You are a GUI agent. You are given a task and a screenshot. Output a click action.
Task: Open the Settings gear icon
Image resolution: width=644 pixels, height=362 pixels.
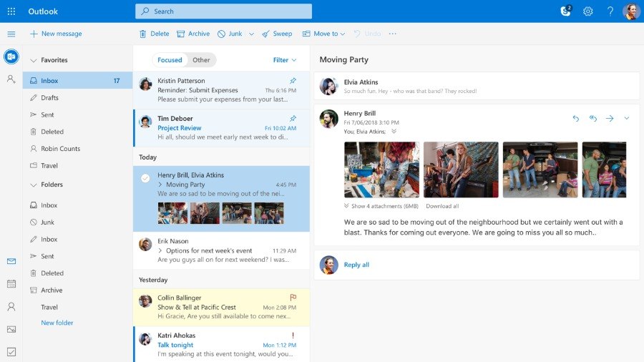[588, 11]
